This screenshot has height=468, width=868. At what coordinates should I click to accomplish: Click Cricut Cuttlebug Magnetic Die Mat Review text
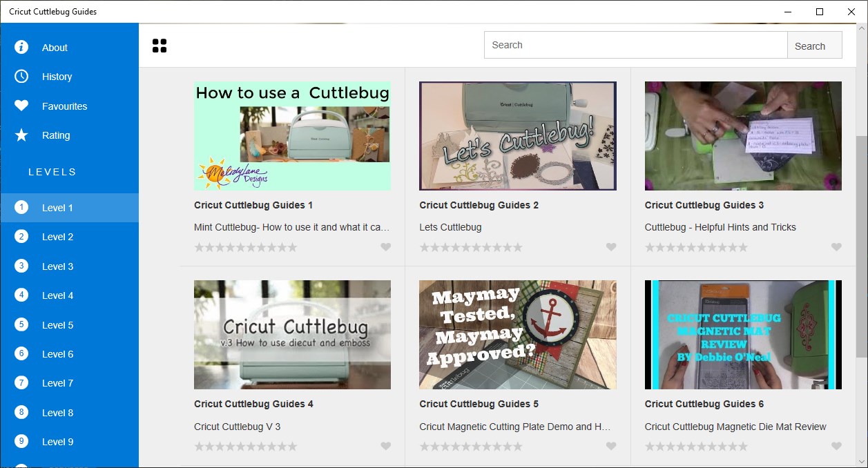pos(735,427)
